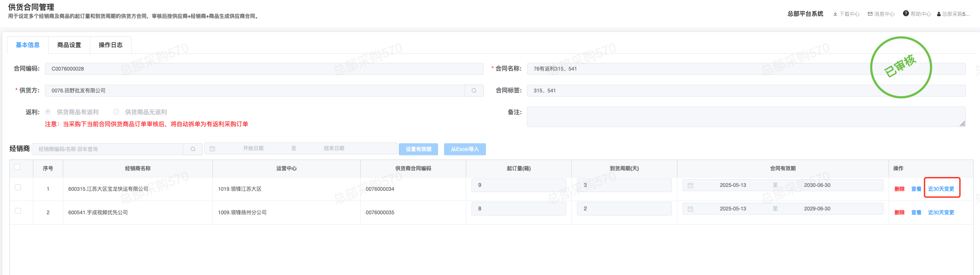Click the 运营中心 column header
Viewport: 980px width, 275px height.
(x=286, y=169)
